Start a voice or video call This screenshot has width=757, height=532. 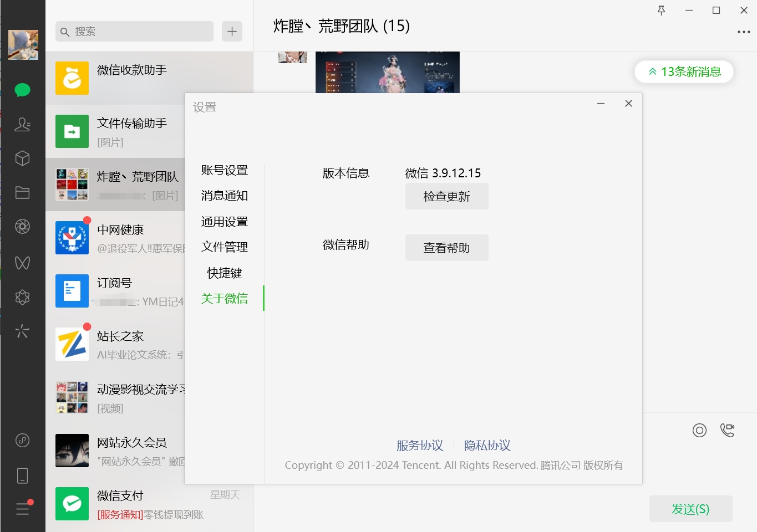727,430
